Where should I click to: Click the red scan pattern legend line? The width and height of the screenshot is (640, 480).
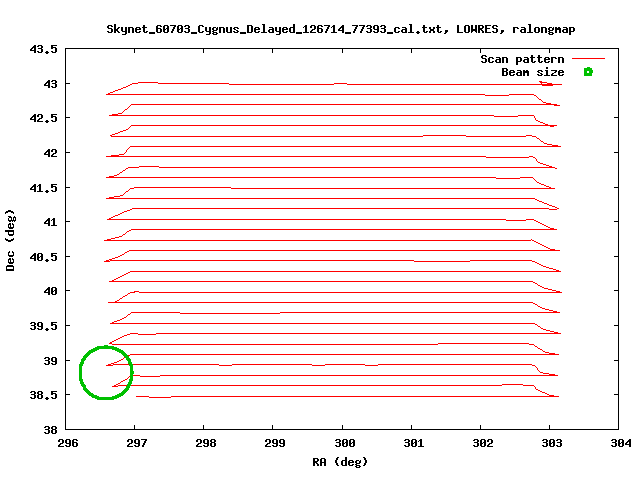(588, 59)
